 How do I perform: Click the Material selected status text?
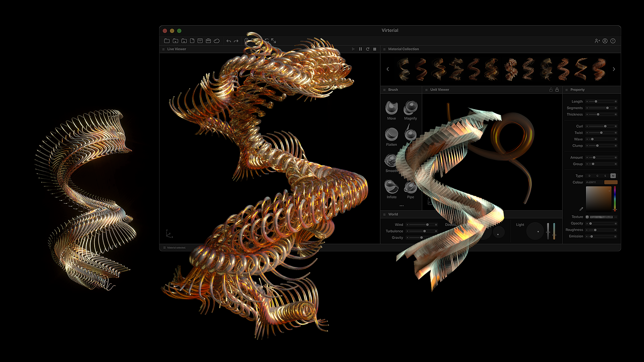[x=176, y=248]
